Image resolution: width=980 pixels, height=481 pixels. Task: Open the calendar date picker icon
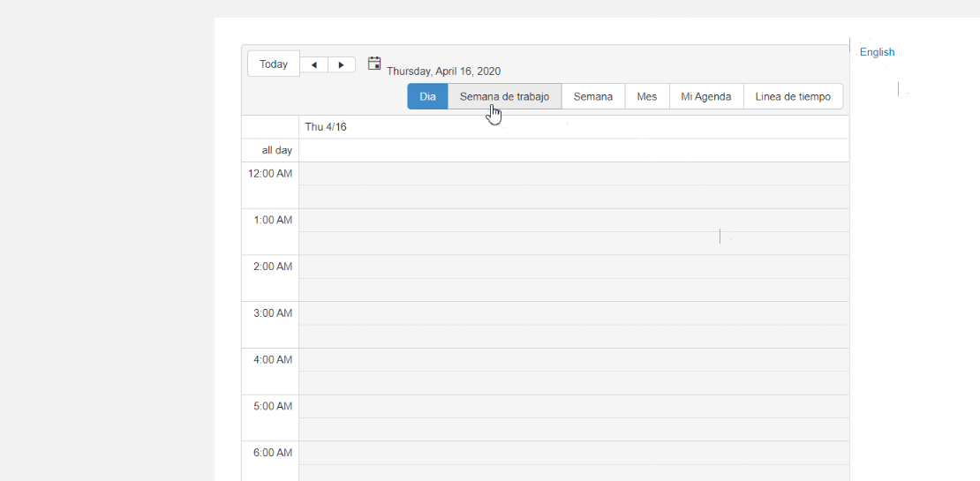[374, 63]
